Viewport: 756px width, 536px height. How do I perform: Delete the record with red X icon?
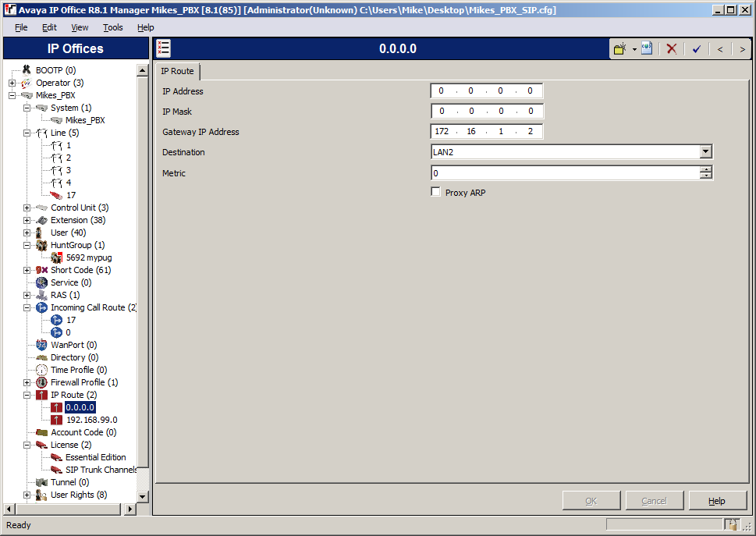672,48
